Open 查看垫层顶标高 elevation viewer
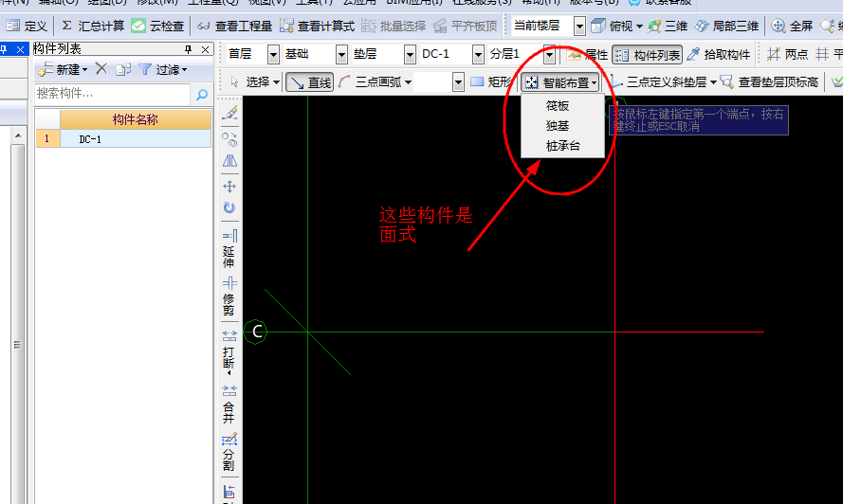The width and height of the screenshot is (843, 504). pos(770,82)
